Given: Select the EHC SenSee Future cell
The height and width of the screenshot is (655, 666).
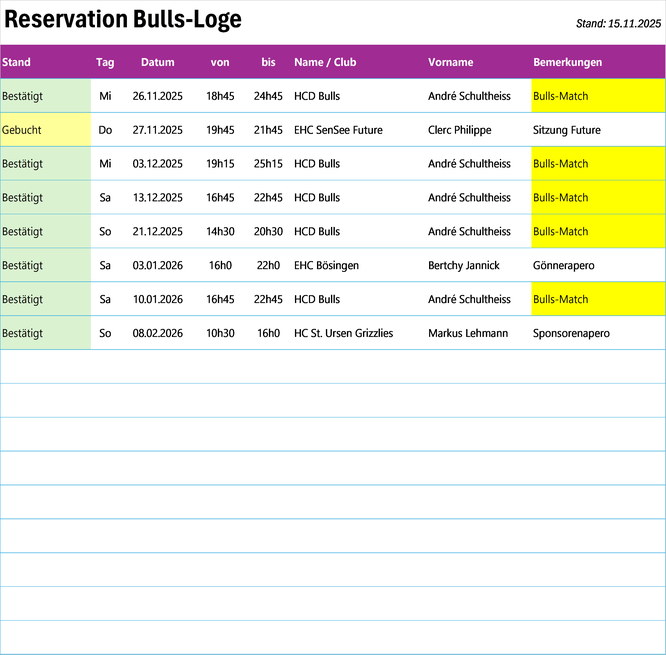Looking at the screenshot, I should pyautogui.click(x=338, y=130).
